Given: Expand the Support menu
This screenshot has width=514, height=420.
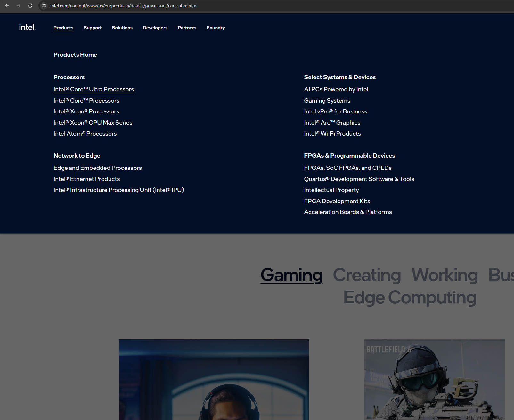Looking at the screenshot, I should click(x=93, y=28).
